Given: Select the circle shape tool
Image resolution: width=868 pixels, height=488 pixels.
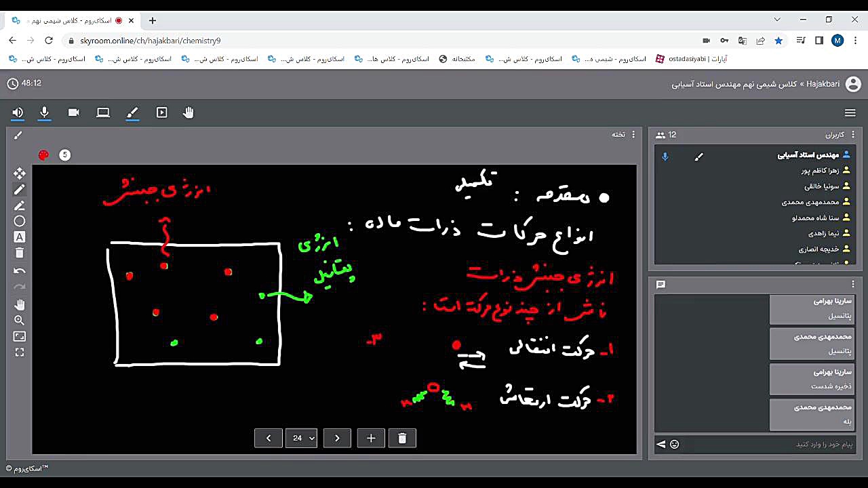Looking at the screenshot, I should pyautogui.click(x=19, y=221).
